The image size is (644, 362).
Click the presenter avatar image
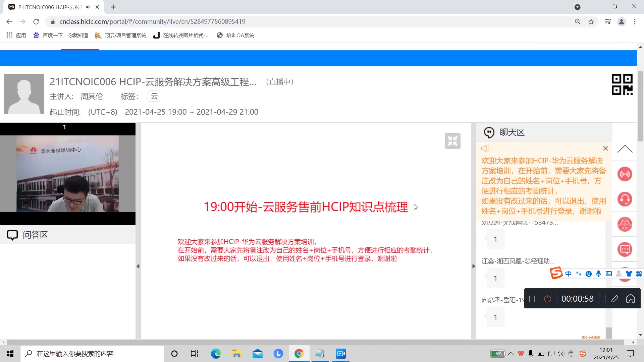(24, 94)
